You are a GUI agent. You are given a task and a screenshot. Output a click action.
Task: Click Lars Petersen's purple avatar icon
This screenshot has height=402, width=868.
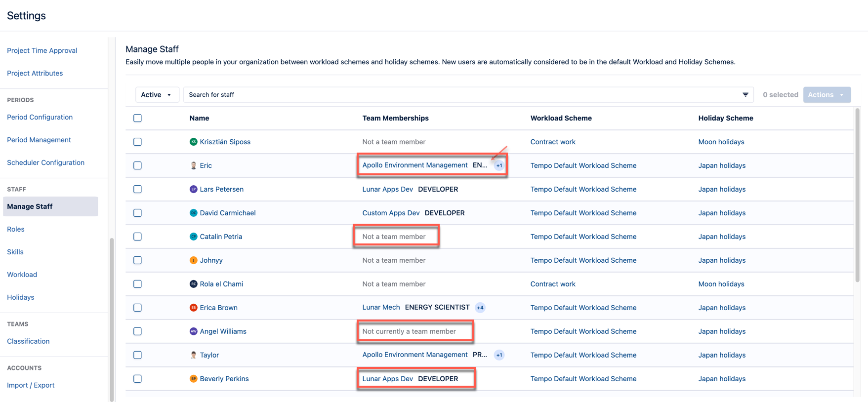pyautogui.click(x=193, y=189)
